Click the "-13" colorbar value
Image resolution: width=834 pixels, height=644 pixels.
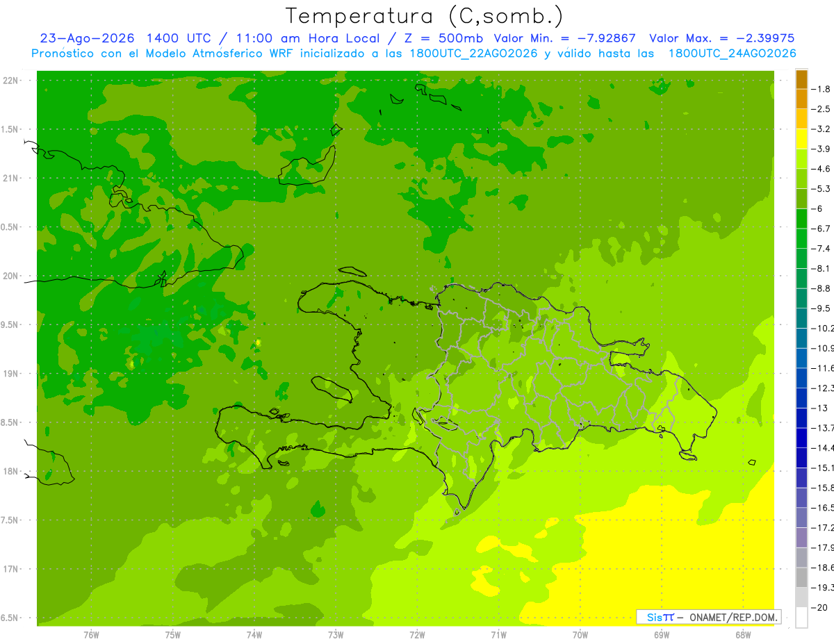point(821,408)
